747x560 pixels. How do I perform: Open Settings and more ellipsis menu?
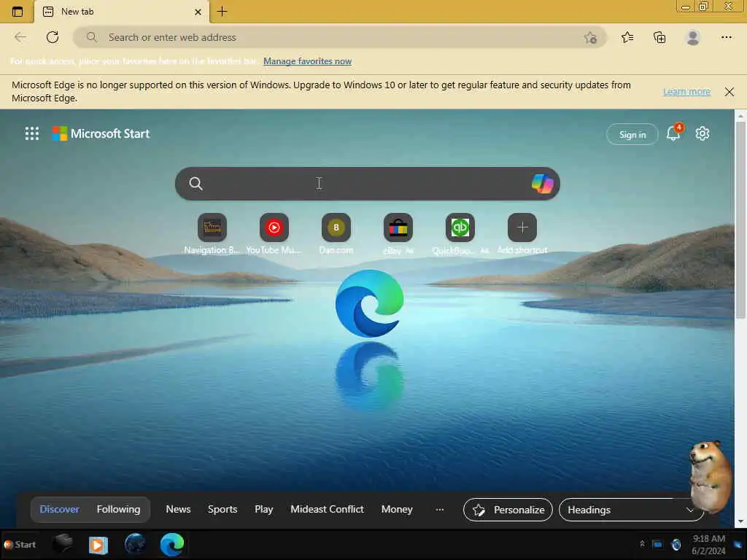[726, 37]
